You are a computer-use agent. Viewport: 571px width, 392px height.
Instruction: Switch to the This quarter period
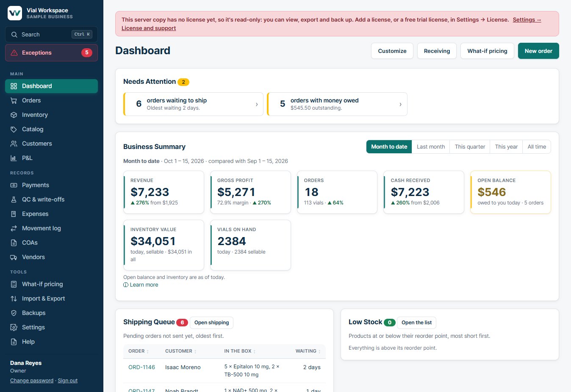[470, 146]
